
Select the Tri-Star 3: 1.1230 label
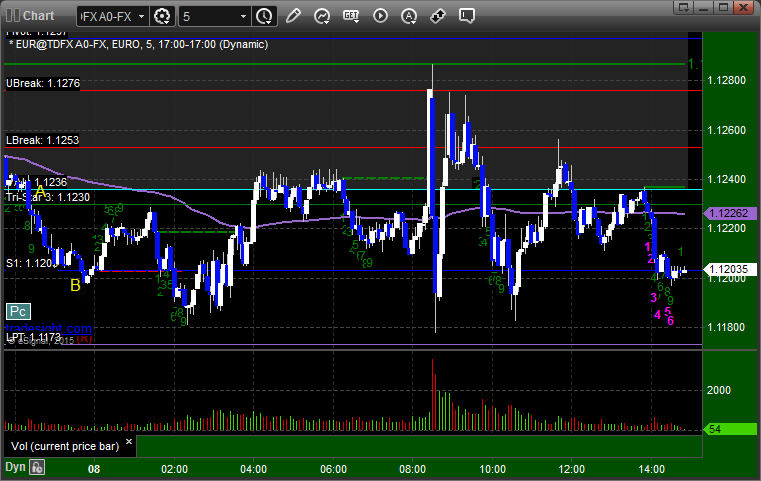pyautogui.click(x=48, y=198)
